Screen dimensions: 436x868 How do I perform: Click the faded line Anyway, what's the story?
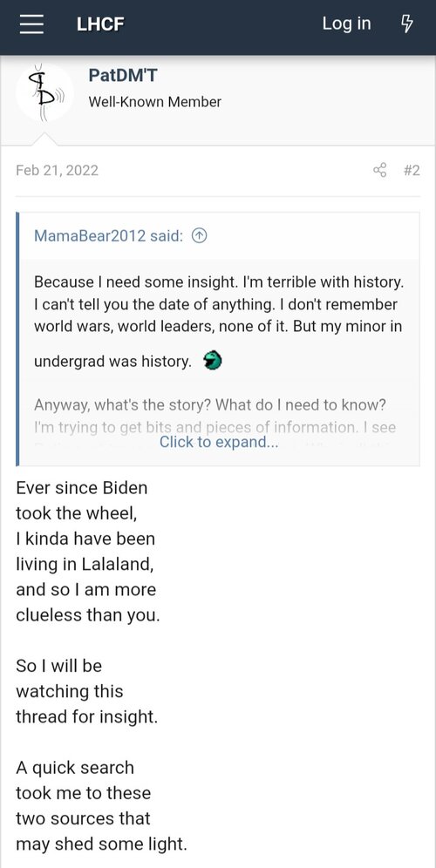209,405
